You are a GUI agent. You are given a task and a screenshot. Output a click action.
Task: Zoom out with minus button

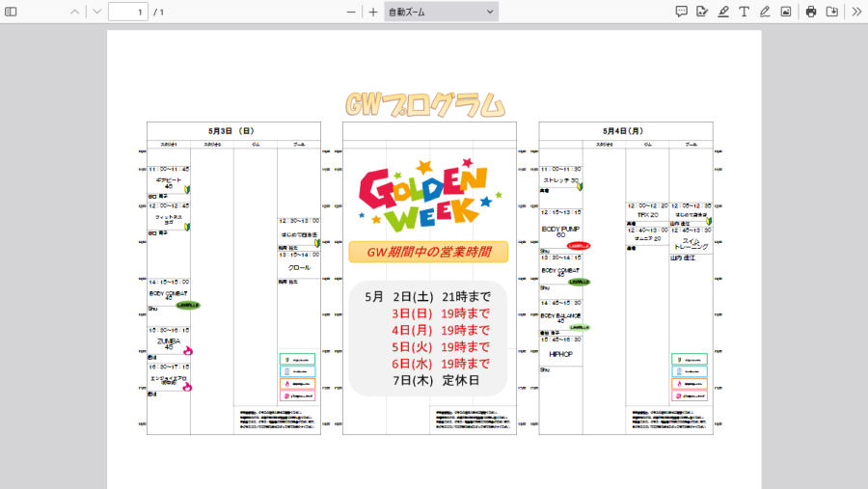pos(352,12)
